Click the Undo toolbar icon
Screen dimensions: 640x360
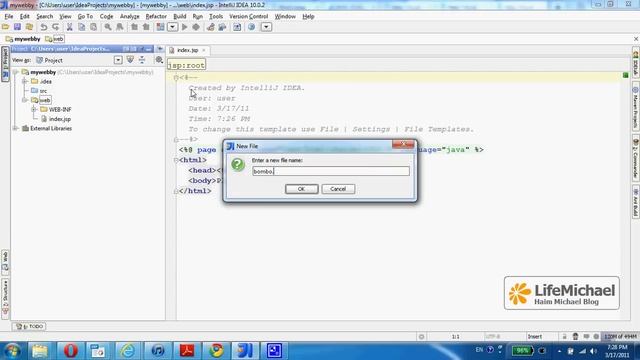point(44,27)
